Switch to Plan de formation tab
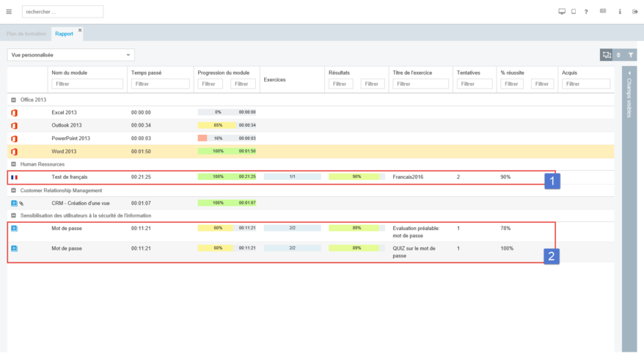This screenshot has width=644, height=359. click(26, 34)
